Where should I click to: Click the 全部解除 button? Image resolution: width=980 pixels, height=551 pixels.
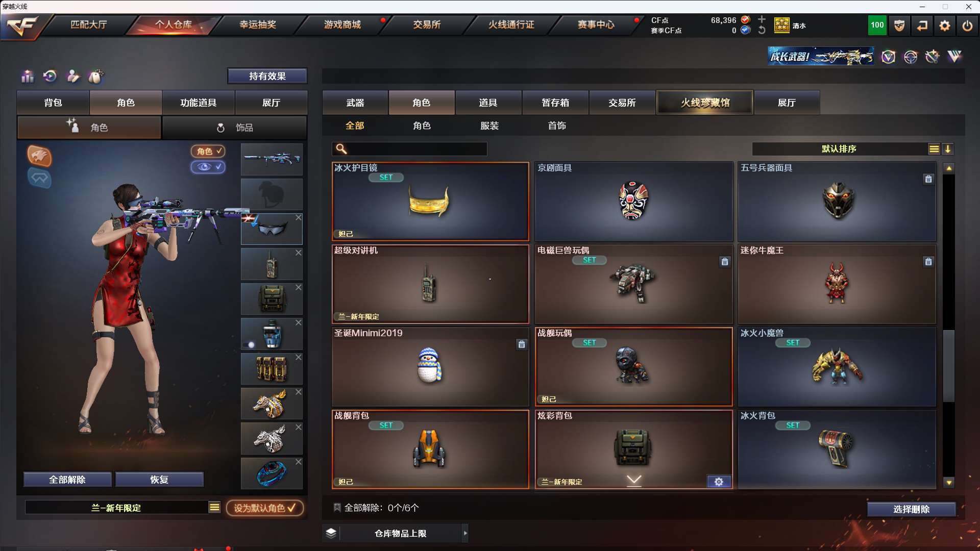click(x=67, y=480)
